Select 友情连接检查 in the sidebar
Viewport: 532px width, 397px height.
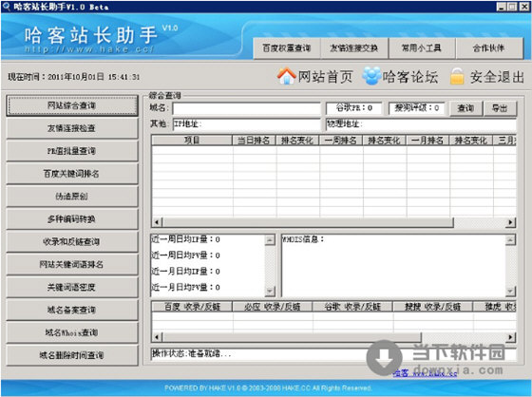click(x=72, y=128)
